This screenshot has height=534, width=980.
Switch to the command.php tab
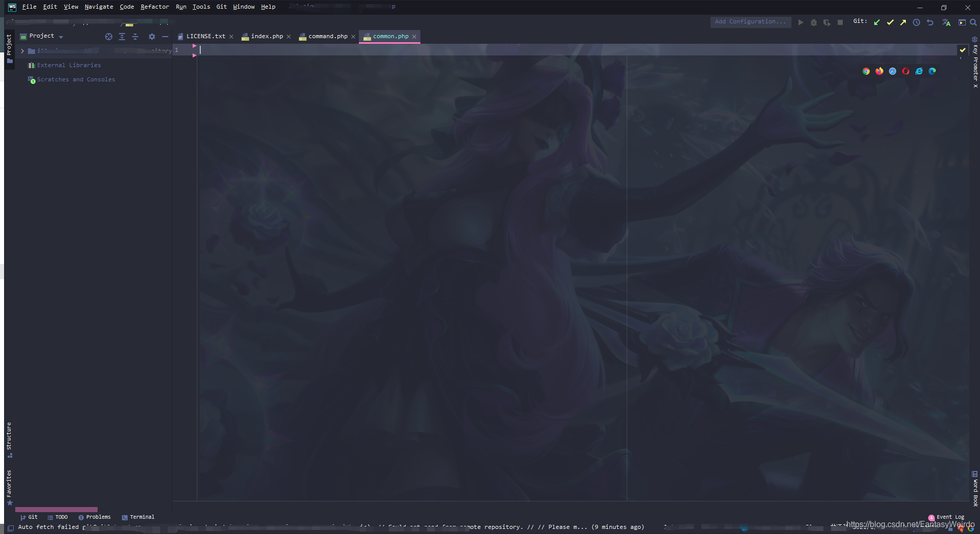[x=328, y=36]
